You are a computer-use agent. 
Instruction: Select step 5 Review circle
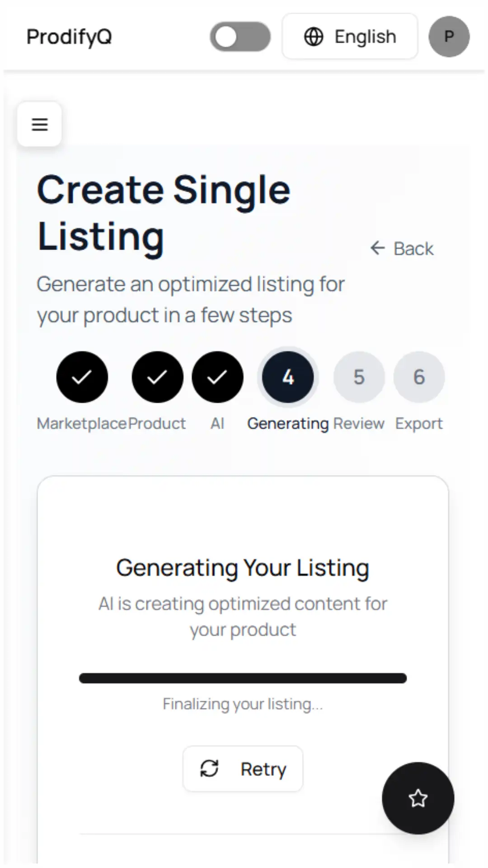tap(359, 377)
